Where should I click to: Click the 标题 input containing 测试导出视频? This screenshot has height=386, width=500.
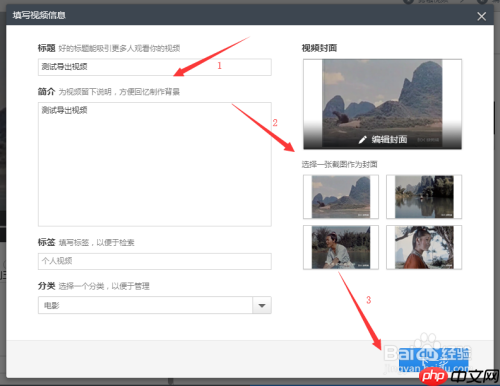click(155, 67)
